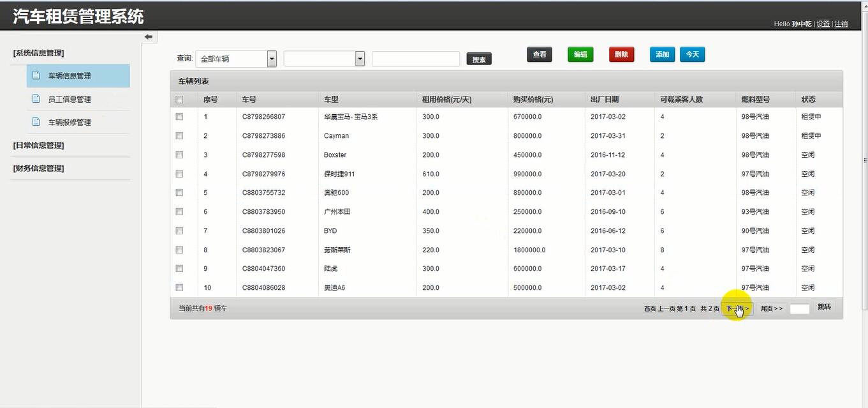
Task: Click car number C8803755732
Action: tap(263, 192)
